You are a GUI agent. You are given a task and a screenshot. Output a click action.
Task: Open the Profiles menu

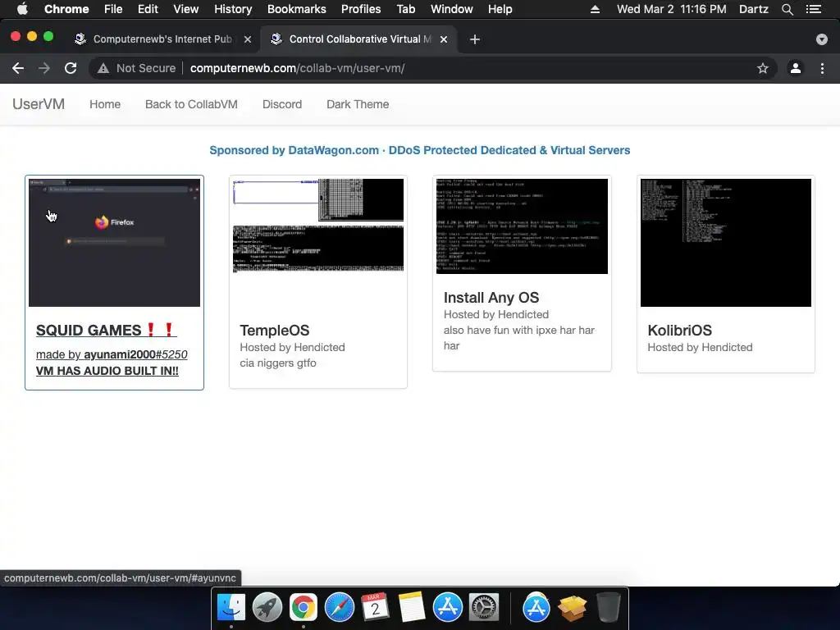click(x=361, y=9)
